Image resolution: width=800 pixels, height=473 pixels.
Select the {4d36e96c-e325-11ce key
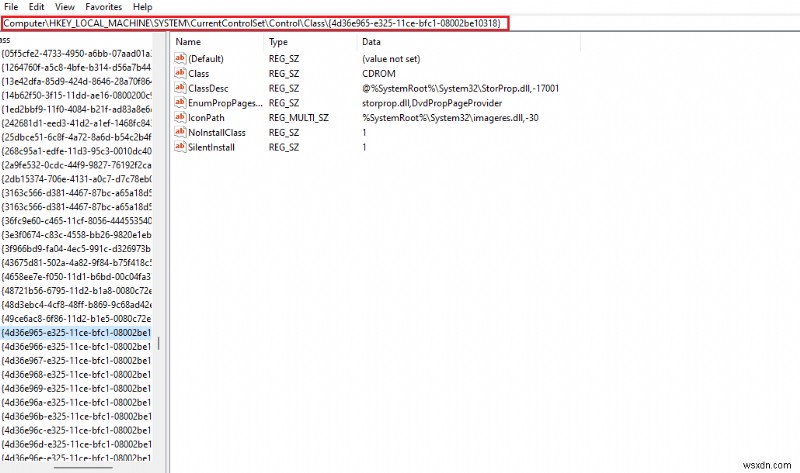tap(76, 431)
